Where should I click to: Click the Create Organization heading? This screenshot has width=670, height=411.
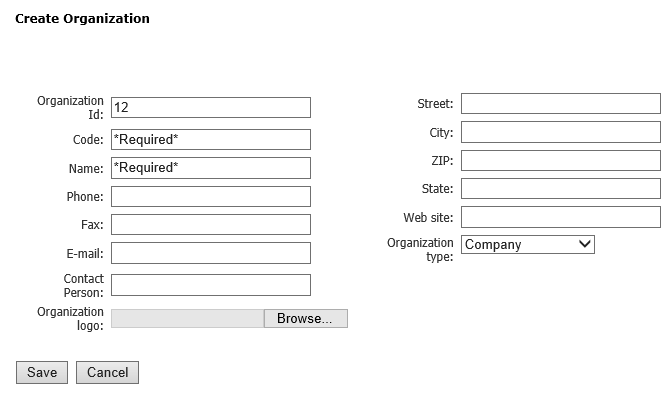[82, 19]
